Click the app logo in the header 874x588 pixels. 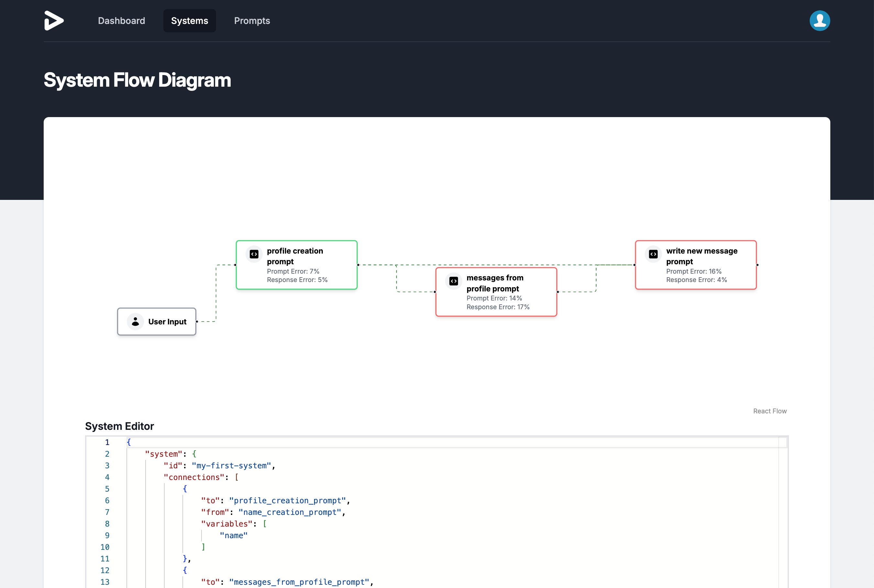[54, 21]
